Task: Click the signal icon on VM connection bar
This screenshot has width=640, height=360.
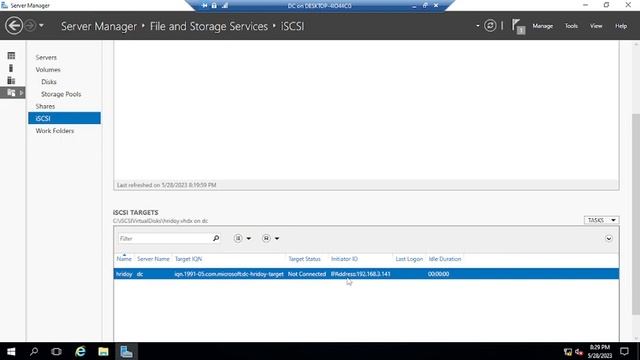Action: 225,5
